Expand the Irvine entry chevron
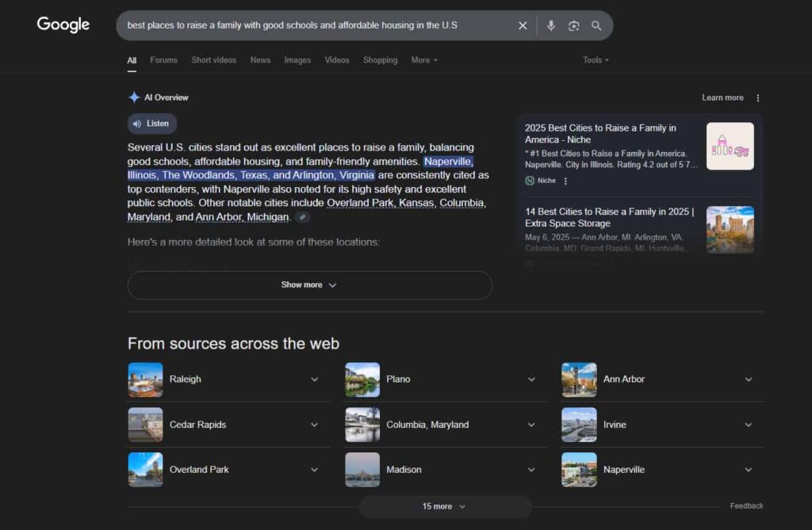The image size is (812, 530). [x=749, y=425]
